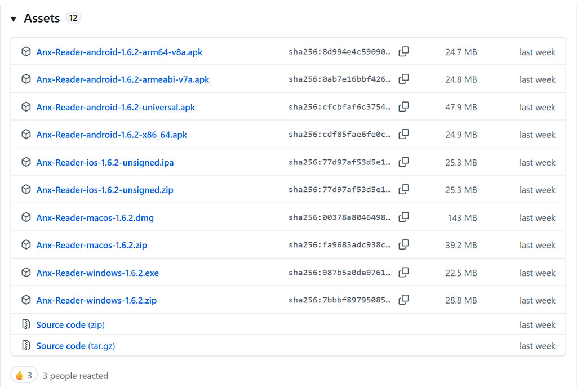The height and width of the screenshot is (392, 577).
Task: Click the '3 people reacted' text
Action: pyautogui.click(x=76, y=376)
